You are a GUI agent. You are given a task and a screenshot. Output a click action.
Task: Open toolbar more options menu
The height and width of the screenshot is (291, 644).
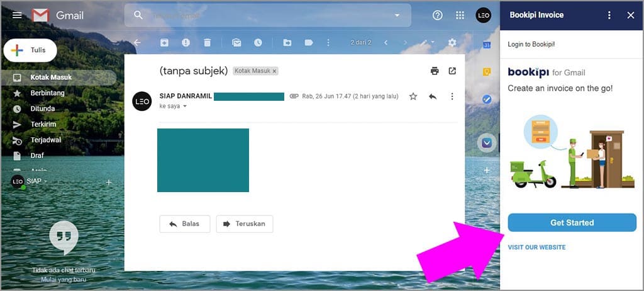point(328,42)
